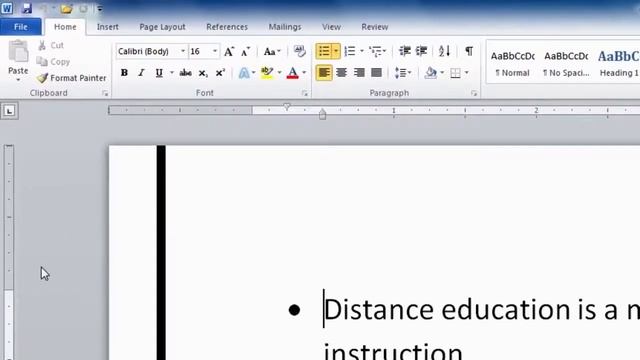Open the Clipboard dialog launcher
The height and width of the screenshot is (360, 640).
point(105,93)
